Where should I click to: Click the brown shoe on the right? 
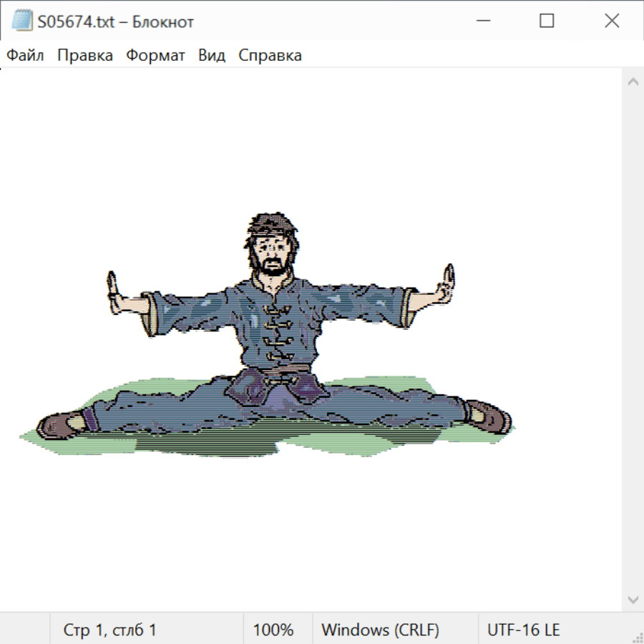(489, 416)
